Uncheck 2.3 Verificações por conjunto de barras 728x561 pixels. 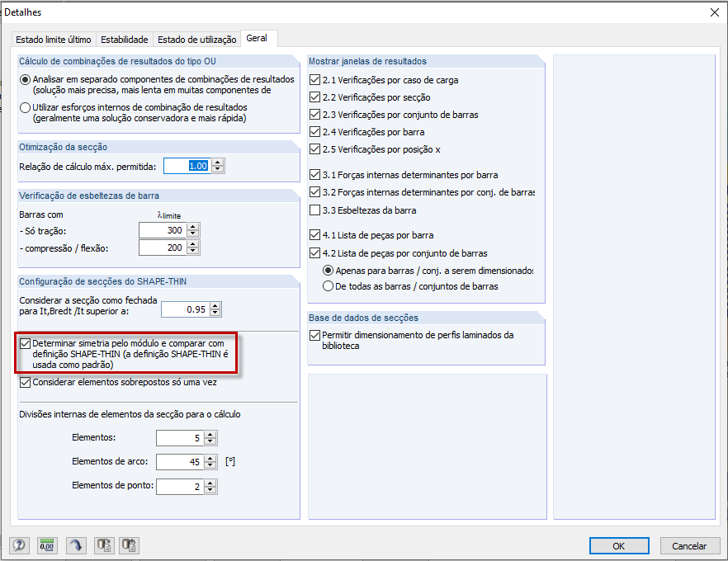(x=314, y=114)
